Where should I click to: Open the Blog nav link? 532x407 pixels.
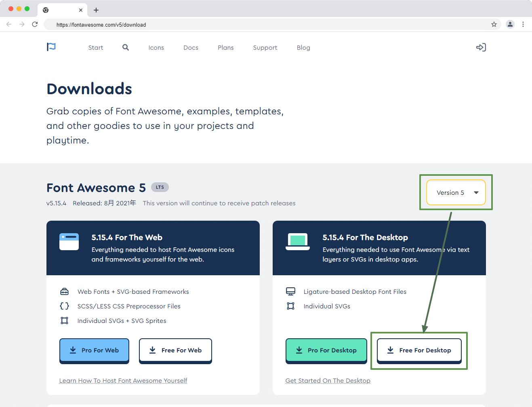(x=303, y=48)
